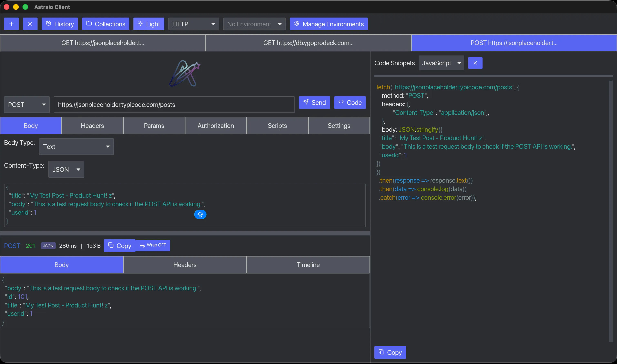Screen dimensions: 617x364
Task: Select the response Body tab
Action: (x=62, y=265)
